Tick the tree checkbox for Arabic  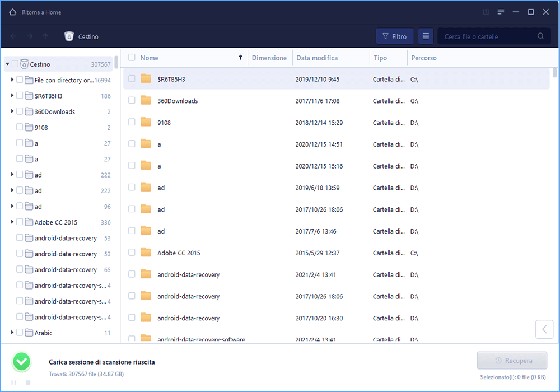coord(20,333)
